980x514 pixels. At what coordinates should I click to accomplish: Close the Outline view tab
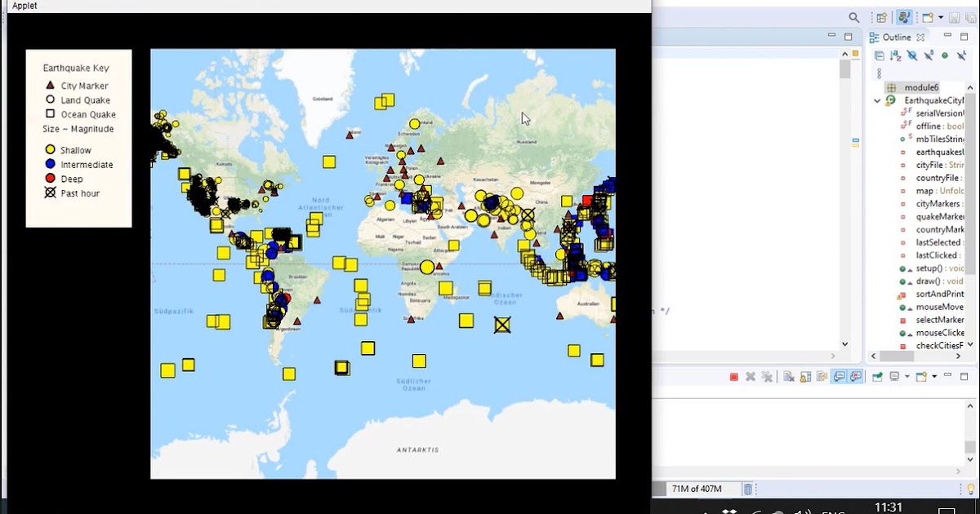click(x=920, y=38)
